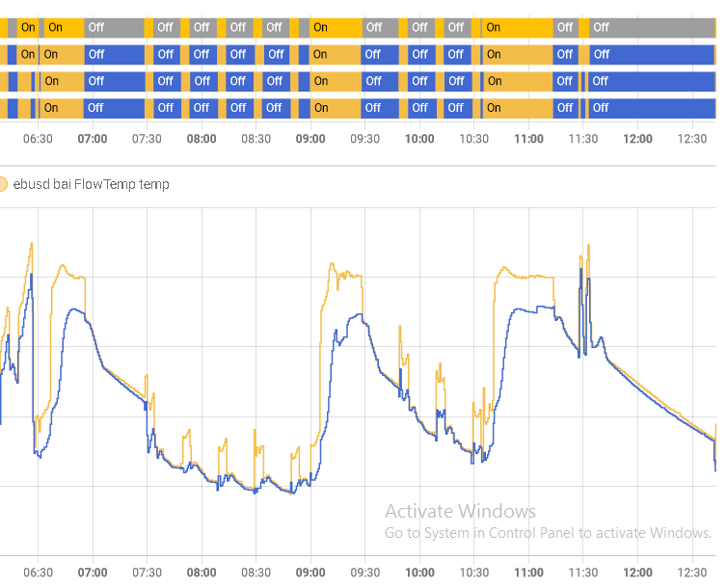Viewport: 727px width, 588px height.
Task: Select bottom row Off segment beginning at 09:30
Action: [x=380, y=107]
